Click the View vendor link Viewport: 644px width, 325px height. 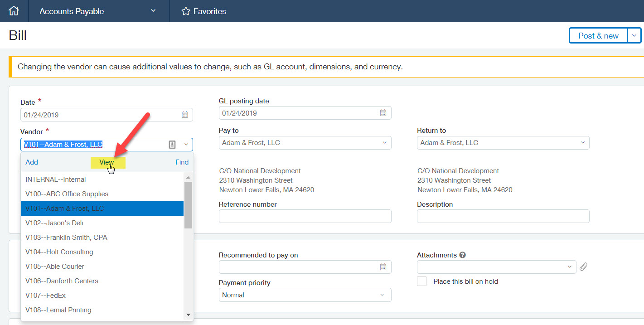pos(107,162)
